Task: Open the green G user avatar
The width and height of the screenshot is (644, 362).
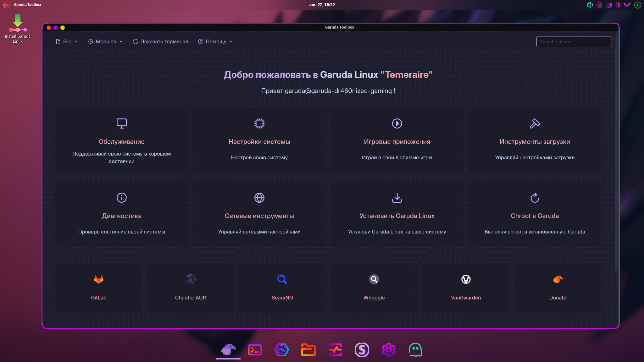Action: 638,5
